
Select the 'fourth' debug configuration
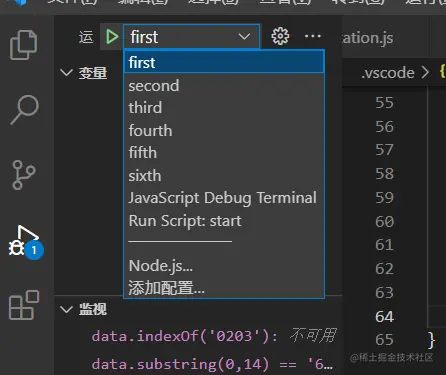[x=224, y=130]
